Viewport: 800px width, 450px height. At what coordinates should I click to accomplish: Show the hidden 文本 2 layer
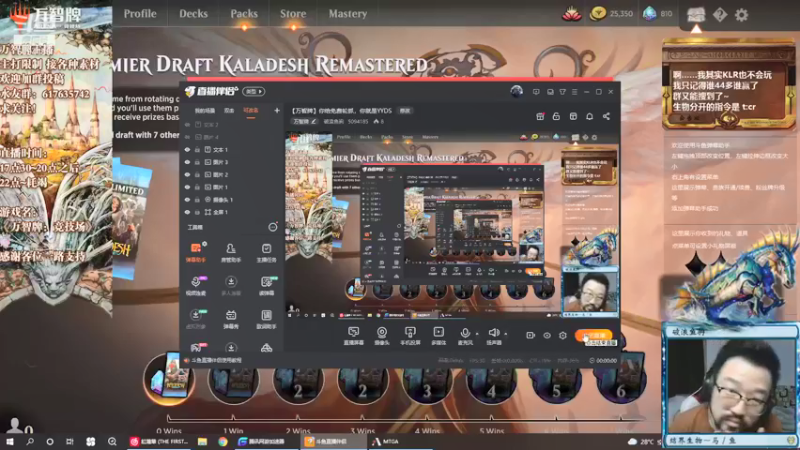click(187, 124)
